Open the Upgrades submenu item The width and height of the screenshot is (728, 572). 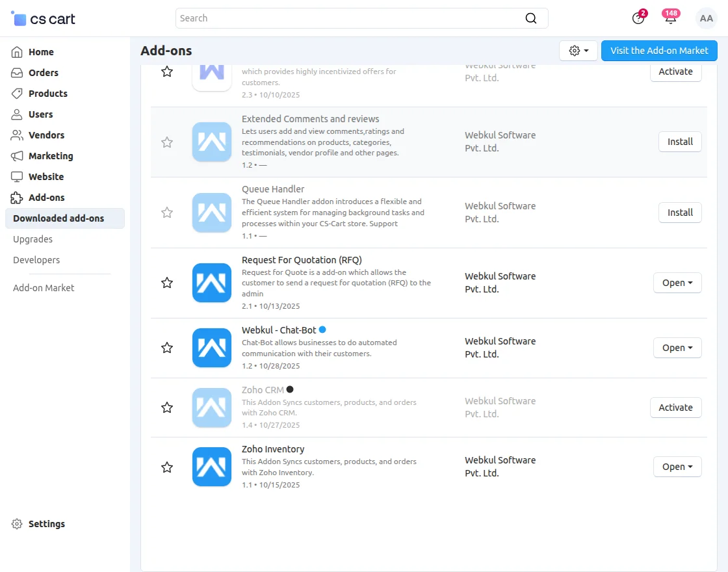32,239
